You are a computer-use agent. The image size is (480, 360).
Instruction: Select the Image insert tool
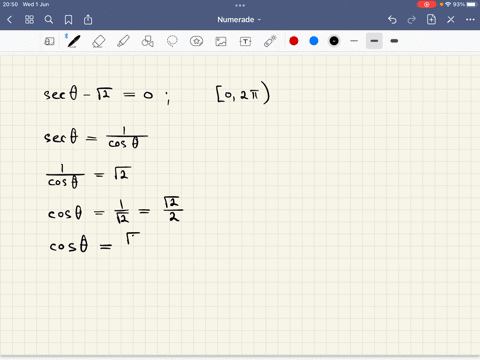click(221, 41)
